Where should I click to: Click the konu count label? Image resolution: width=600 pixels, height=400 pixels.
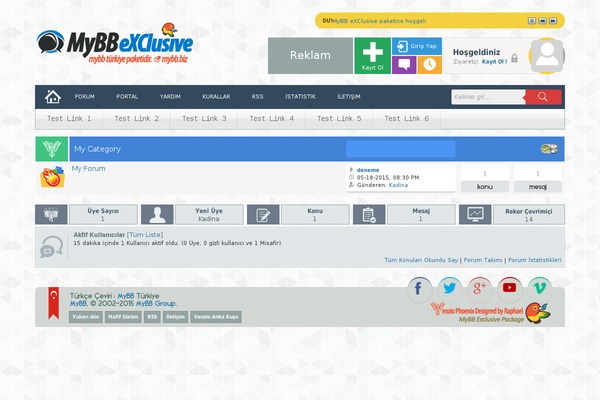(485, 187)
